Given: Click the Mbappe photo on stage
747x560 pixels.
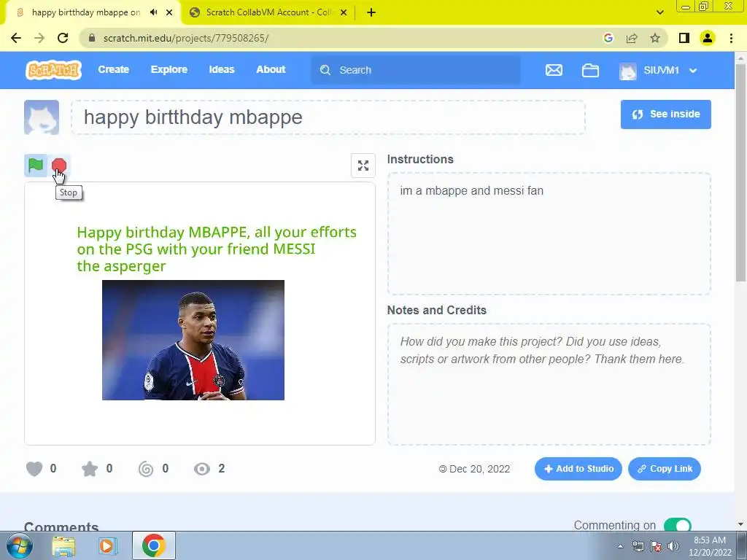Looking at the screenshot, I should coord(193,340).
